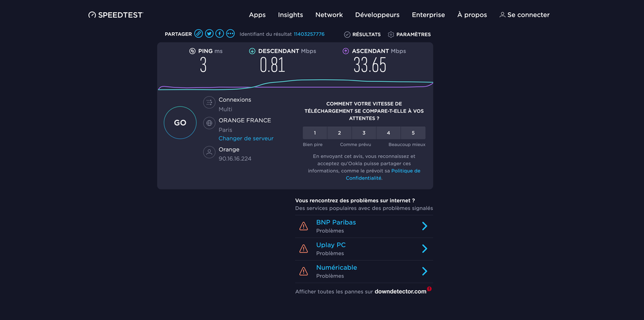This screenshot has height=320, width=644.
Task: Rate download speed 5 Beaucoup mieux
Action: tap(413, 133)
